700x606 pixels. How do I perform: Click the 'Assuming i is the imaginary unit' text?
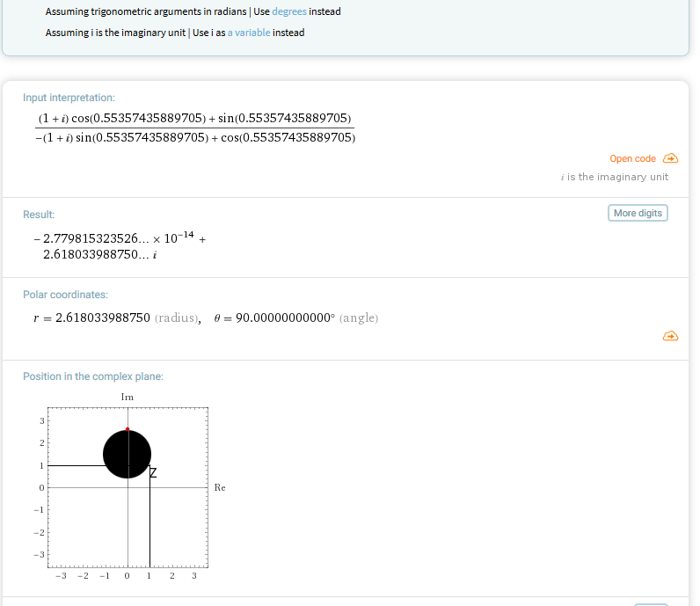115,33
